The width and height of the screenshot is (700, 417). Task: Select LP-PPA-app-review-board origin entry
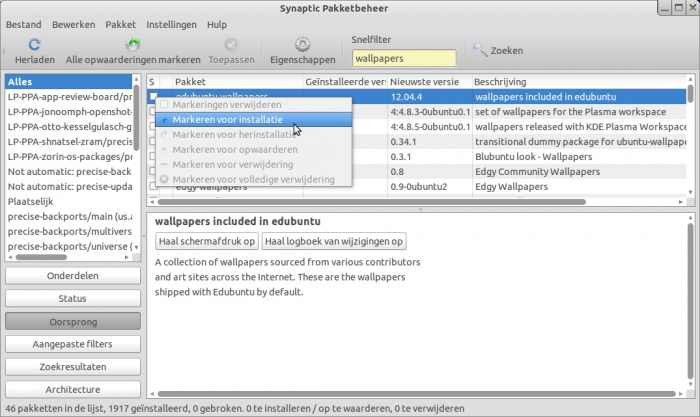click(x=69, y=97)
